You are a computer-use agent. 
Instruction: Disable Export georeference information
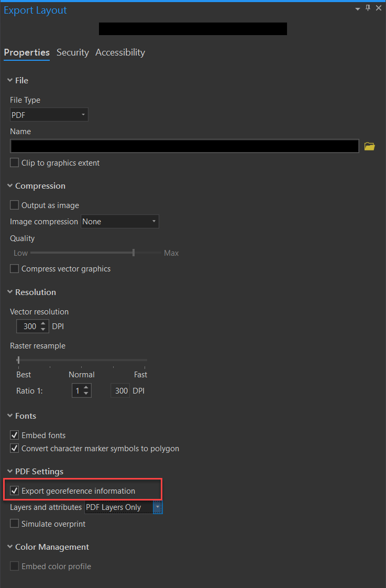pyautogui.click(x=15, y=489)
